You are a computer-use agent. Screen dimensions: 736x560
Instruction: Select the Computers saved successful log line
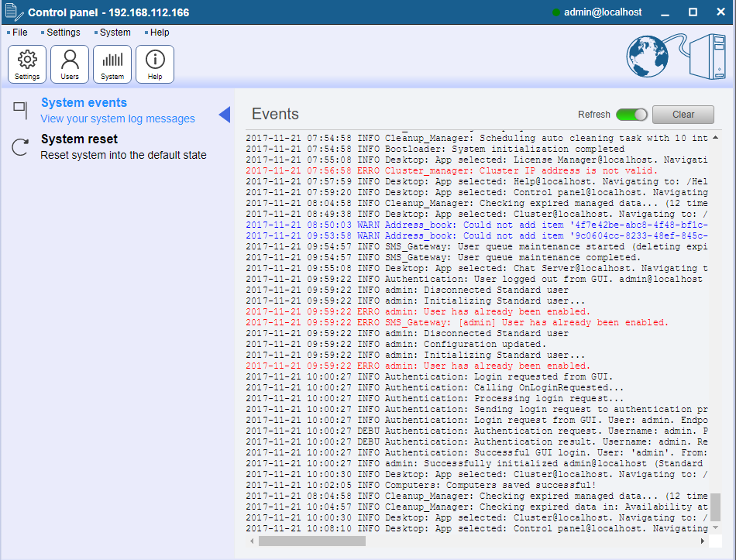(421, 485)
